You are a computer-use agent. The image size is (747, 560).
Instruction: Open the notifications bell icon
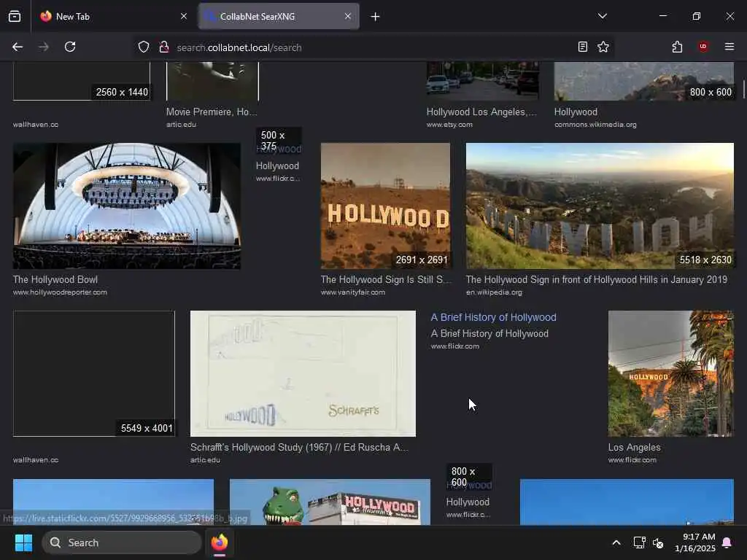pos(727,542)
